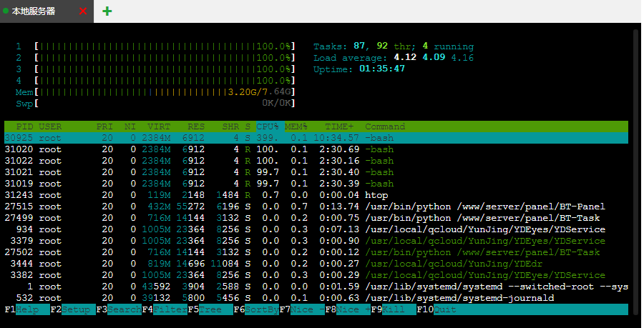Sort by VIRT column header
Image resolution: width=644 pixels, height=328 pixels.
[159, 126]
